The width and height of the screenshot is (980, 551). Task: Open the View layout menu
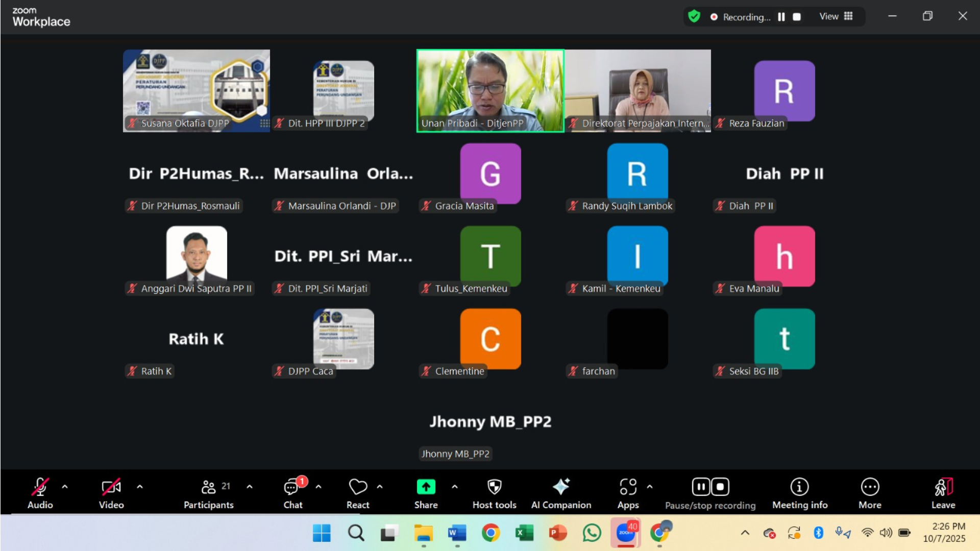click(836, 17)
